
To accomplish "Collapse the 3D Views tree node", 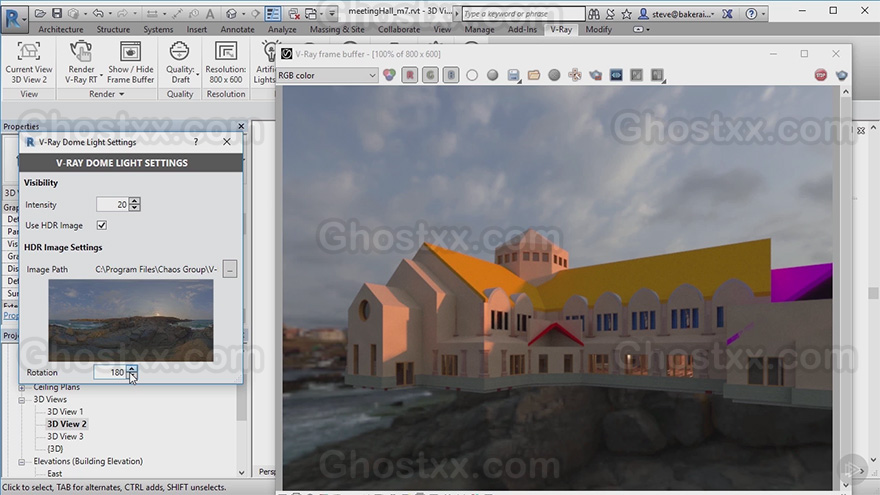I will click(22, 400).
